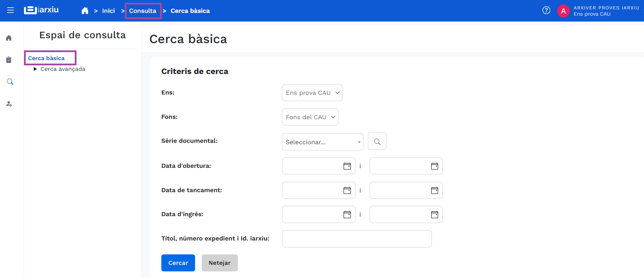Open the hamburger menu
This screenshot has width=644, height=278.
point(10,10)
